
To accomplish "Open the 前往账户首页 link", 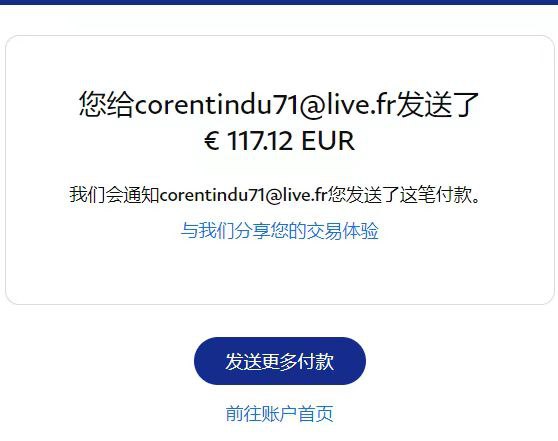I will pyautogui.click(x=280, y=413).
